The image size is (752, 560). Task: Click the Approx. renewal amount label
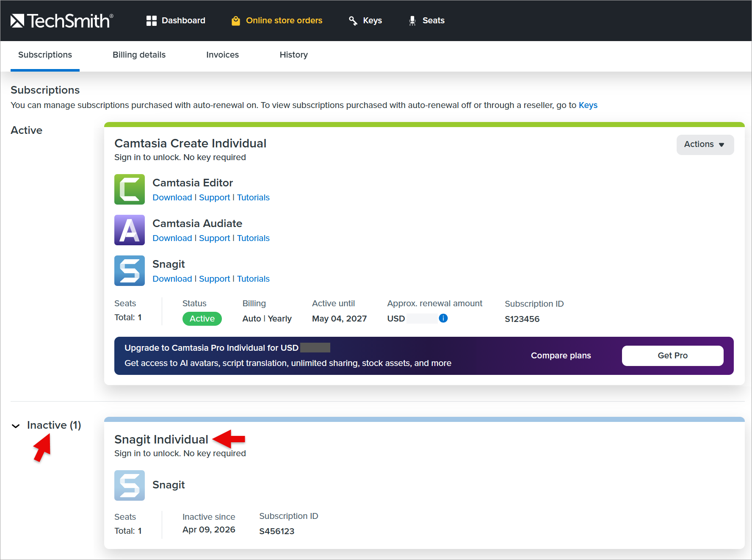pyautogui.click(x=434, y=304)
